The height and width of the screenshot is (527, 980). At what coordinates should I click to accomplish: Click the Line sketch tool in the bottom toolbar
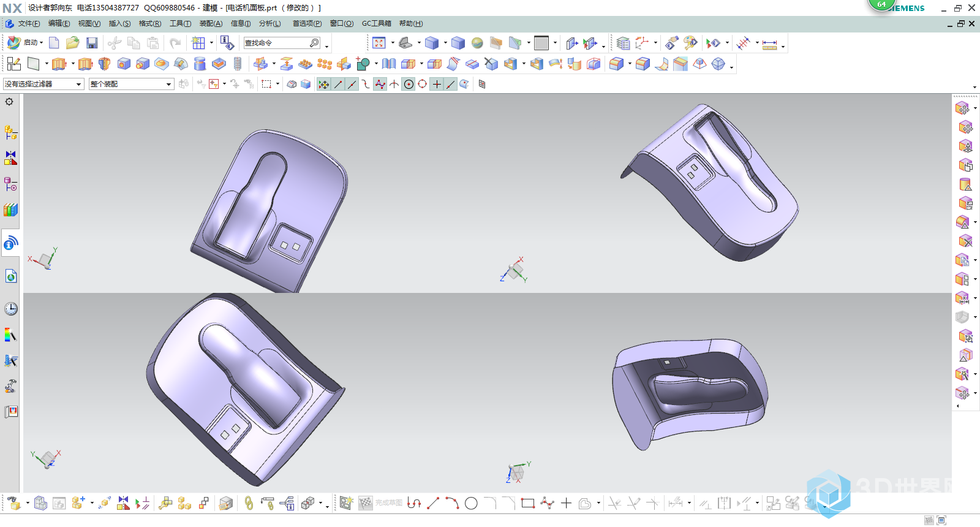[433, 503]
